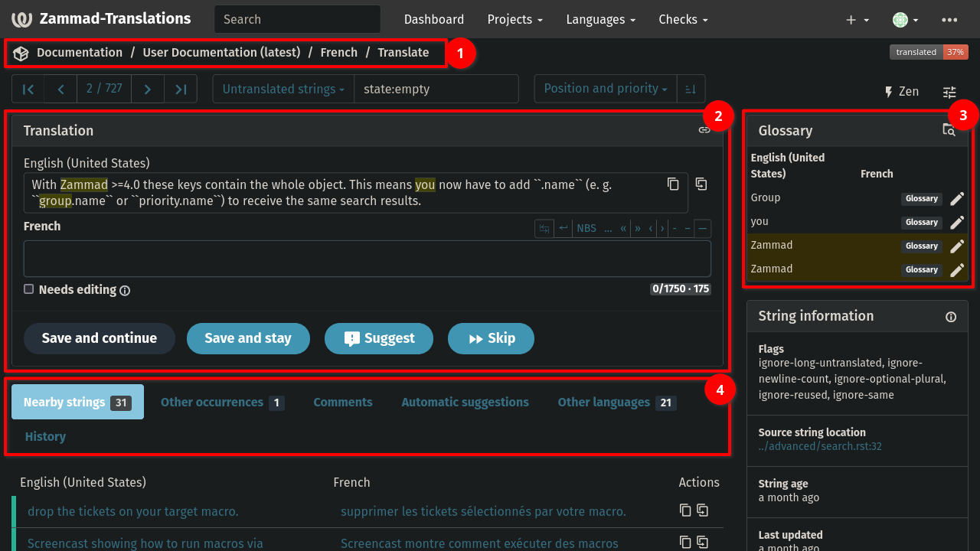980x551 pixels.
Task: Open the user avatar menu
Action: tap(906, 20)
